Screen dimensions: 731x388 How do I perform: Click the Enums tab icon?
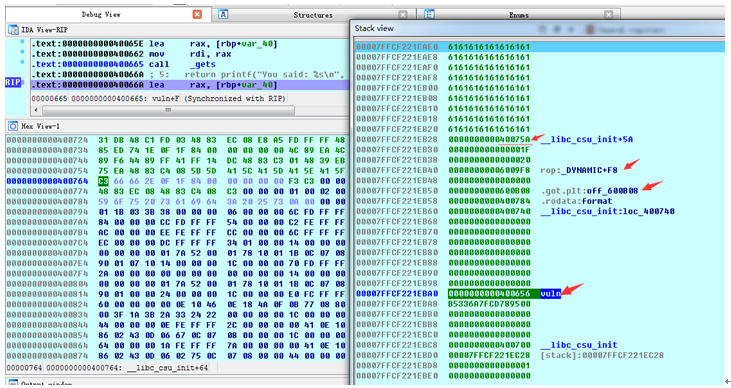point(429,14)
